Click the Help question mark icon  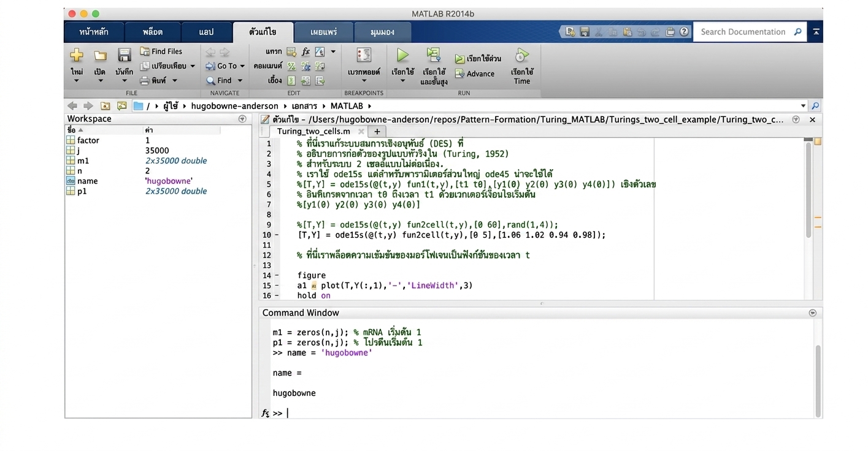[x=685, y=32]
